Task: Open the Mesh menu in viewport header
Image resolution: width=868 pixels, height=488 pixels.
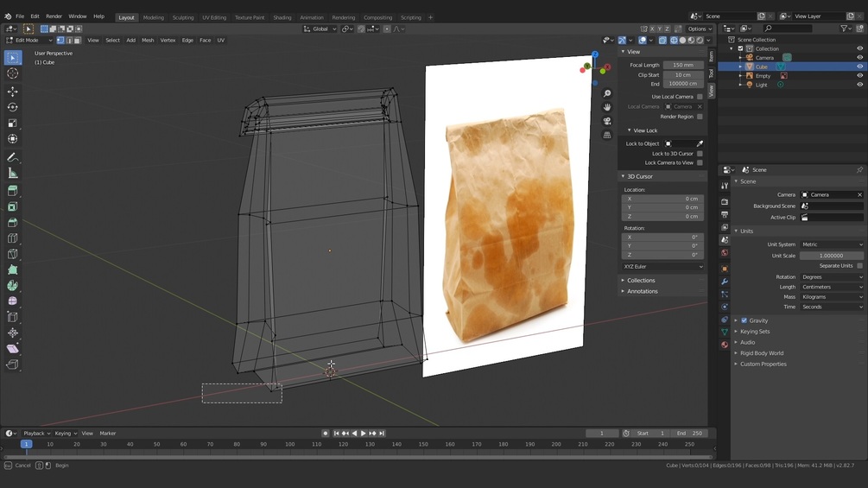Action: [x=148, y=41]
